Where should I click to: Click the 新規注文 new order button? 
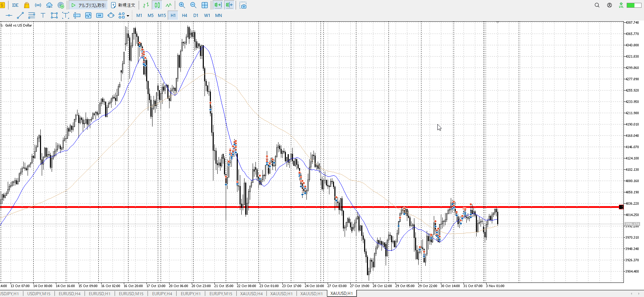[123, 5]
